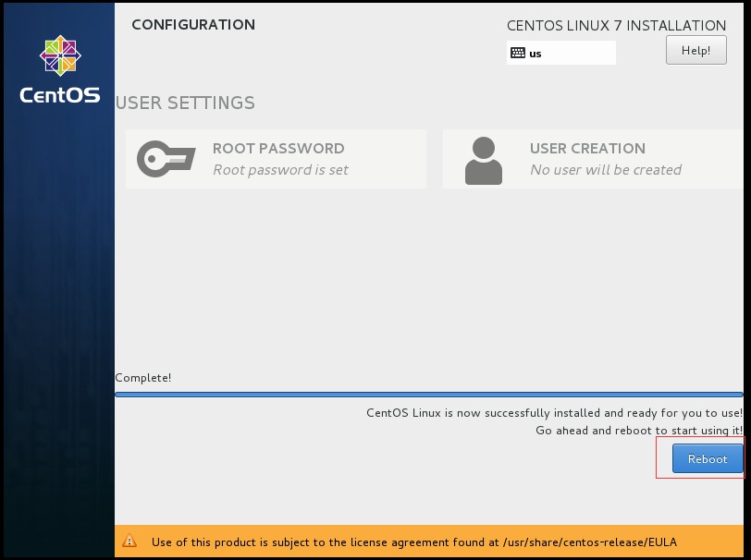Click the user creation person icon
751x560 pixels.
484,160
